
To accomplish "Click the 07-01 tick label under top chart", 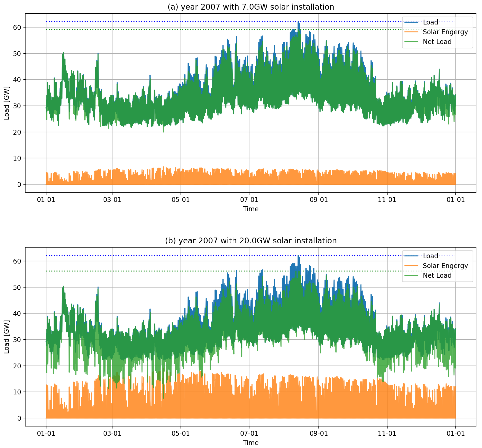I will tap(249, 200).
